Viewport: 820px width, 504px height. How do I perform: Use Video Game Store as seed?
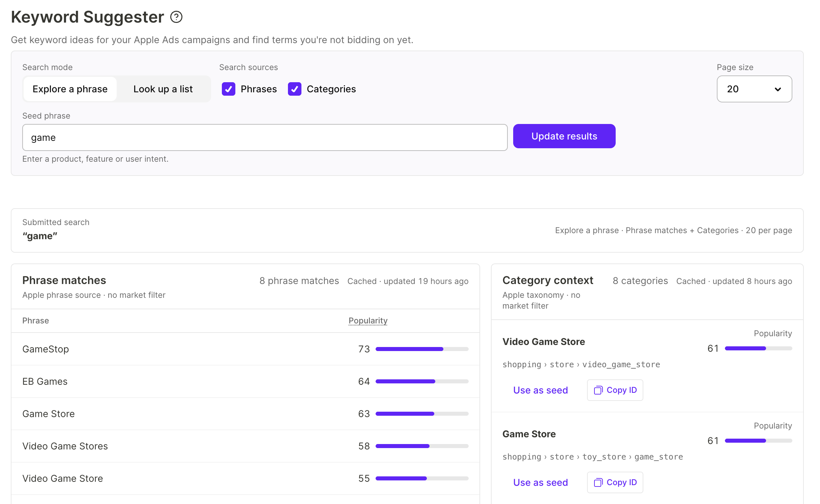click(540, 390)
